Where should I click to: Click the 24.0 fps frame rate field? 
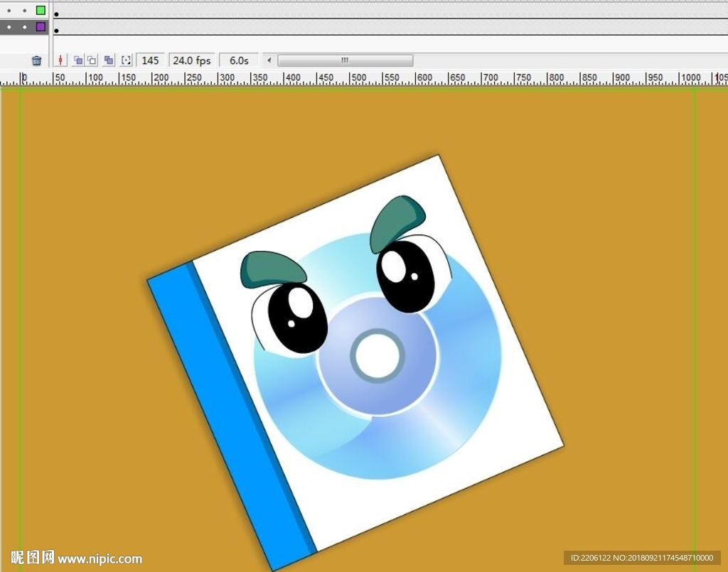(192, 60)
